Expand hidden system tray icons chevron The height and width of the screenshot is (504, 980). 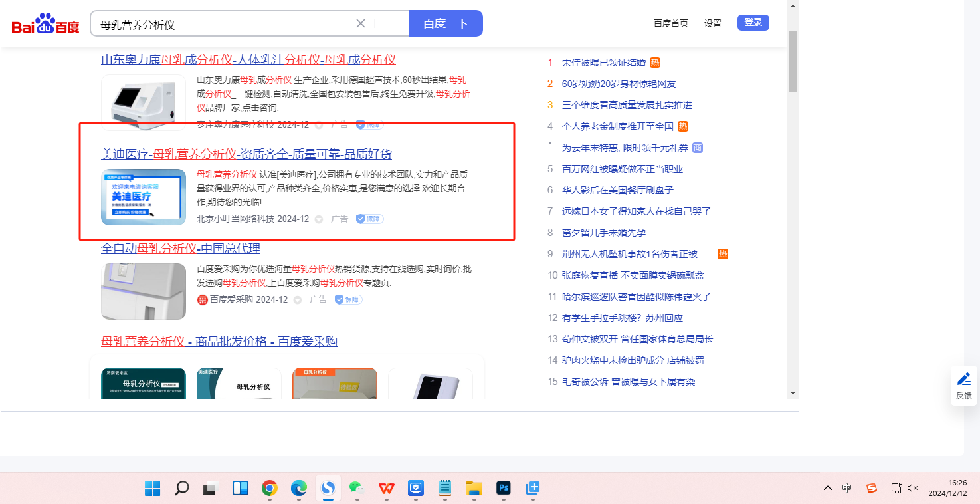(827, 488)
